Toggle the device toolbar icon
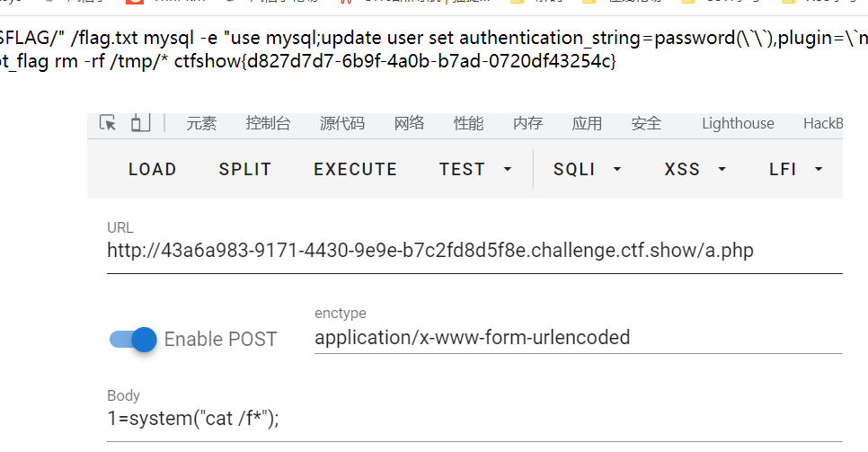This screenshot has height=452, width=868. click(x=140, y=122)
